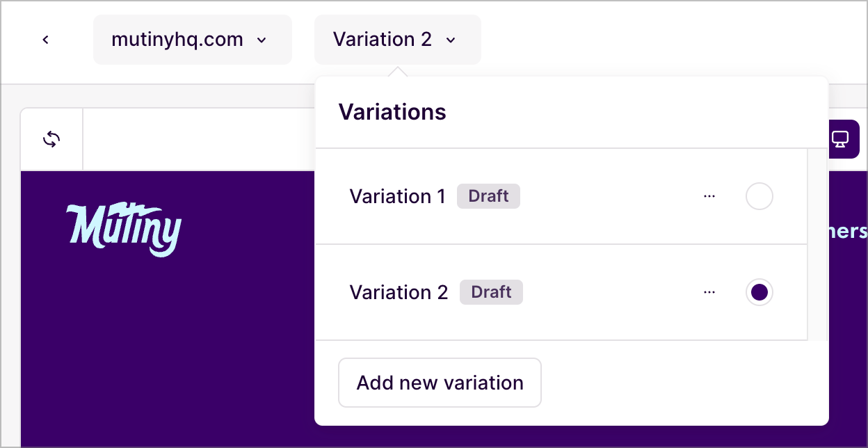This screenshot has width=868, height=448.
Task: Select the Variation 2 radio button
Action: tap(759, 292)
